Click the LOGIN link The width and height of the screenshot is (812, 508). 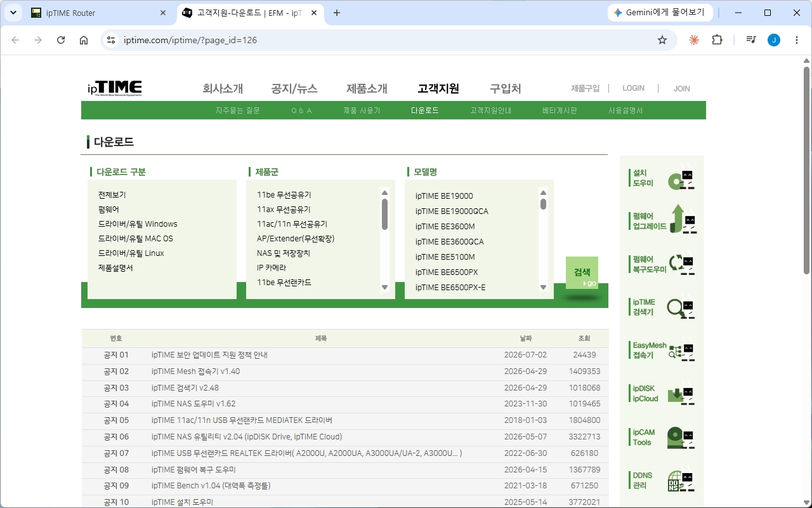point(633,88)
